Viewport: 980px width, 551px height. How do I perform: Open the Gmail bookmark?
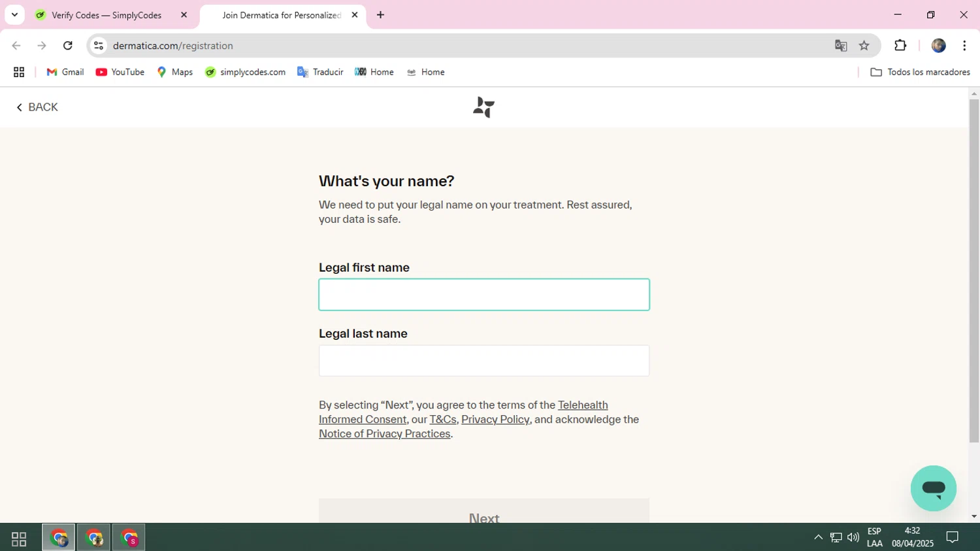click(x=65, y=72)
